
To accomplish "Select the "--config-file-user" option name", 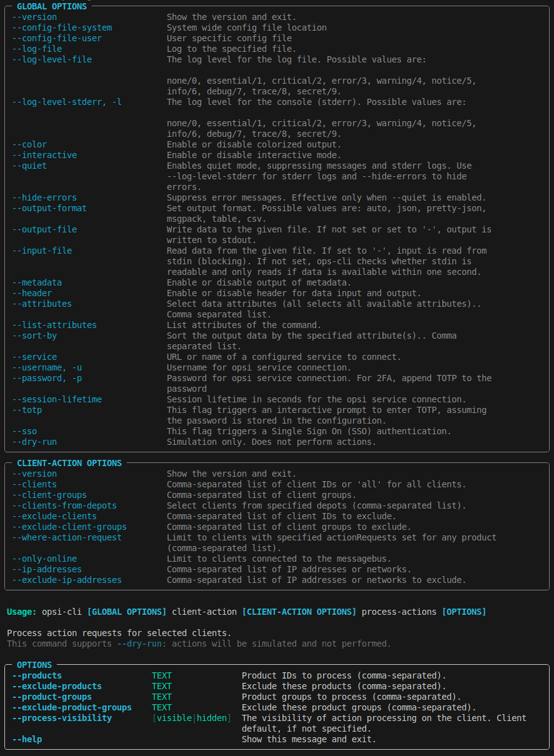I will tap(57, 38).
